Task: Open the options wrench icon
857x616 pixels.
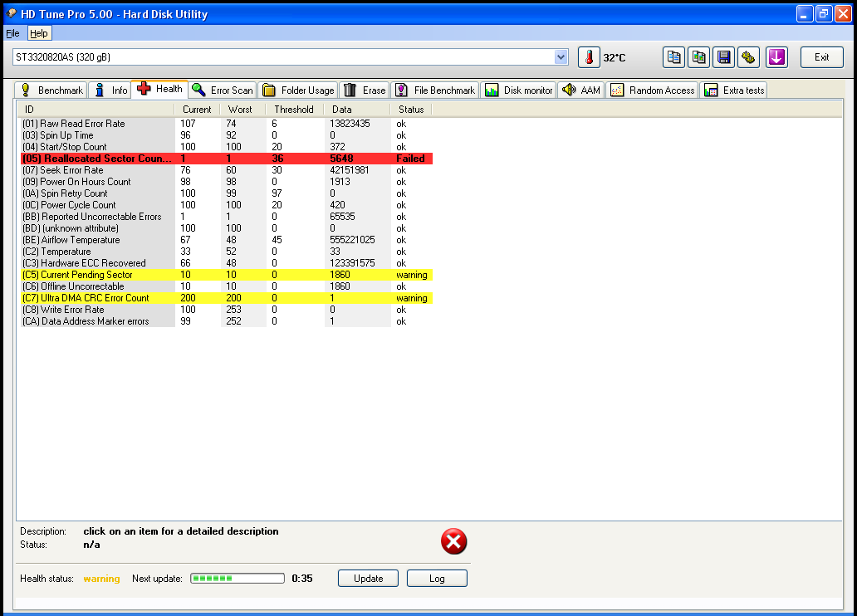Action: pyautogui.click(x=749, y=57)
